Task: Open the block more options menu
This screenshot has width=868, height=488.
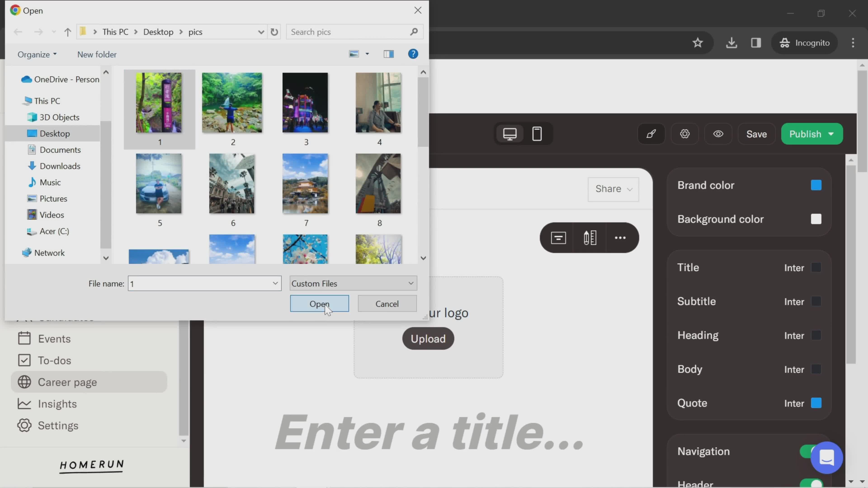Action: point(620,238)
